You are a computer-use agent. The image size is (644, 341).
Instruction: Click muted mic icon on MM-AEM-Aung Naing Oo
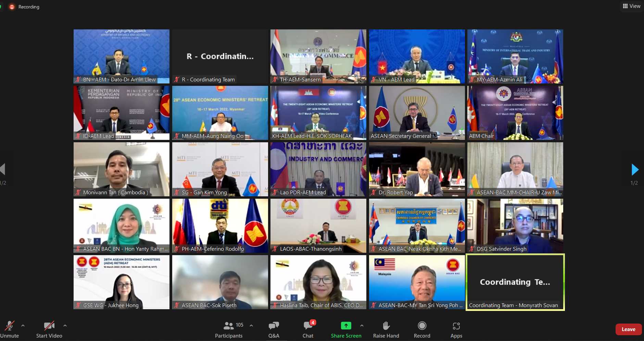pos(177,136)
